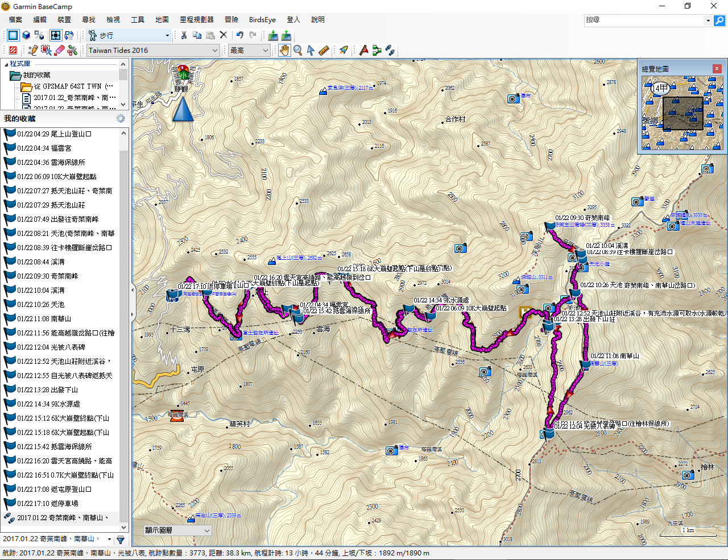The height and width of the screenshot is (560, 728).
Task: Click the gear icon in 我的收藏 header
Action: click(121, 118)
